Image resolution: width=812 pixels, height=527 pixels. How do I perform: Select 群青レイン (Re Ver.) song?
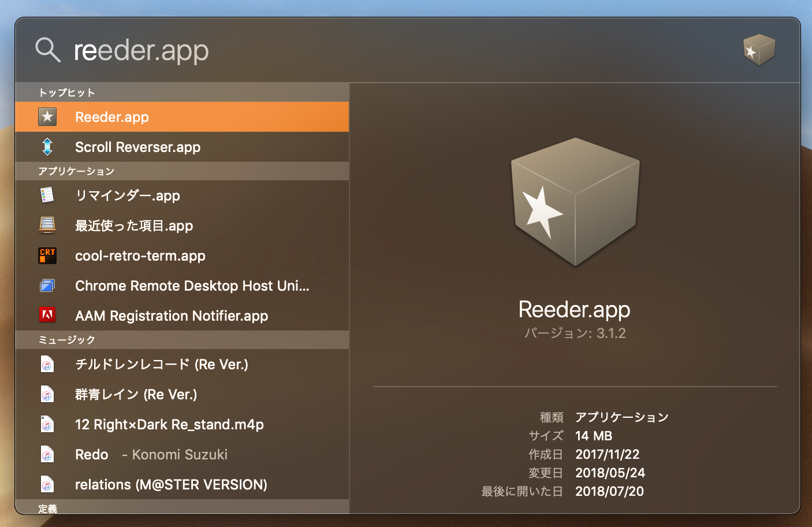(x=182, y=394)
